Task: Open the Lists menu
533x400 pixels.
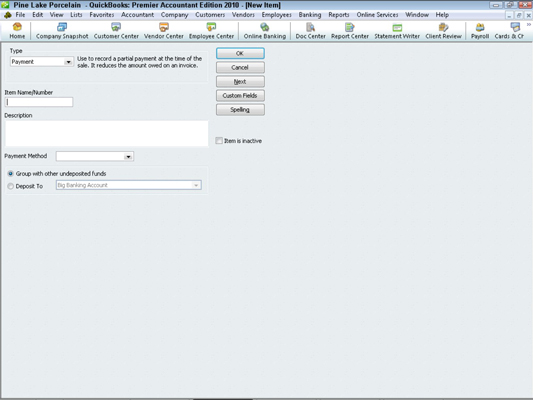Action: tap(76, 15)
